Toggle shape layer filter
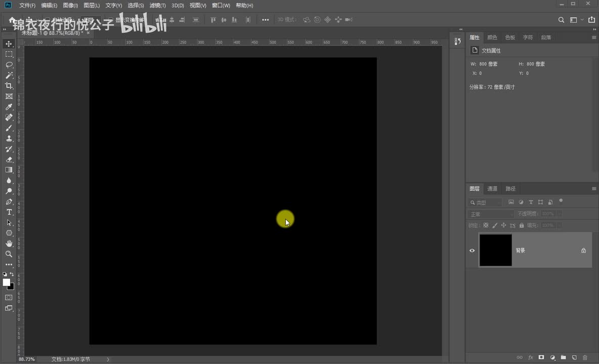The width and height of the screenshot is (599, 364). click(540, 202)
